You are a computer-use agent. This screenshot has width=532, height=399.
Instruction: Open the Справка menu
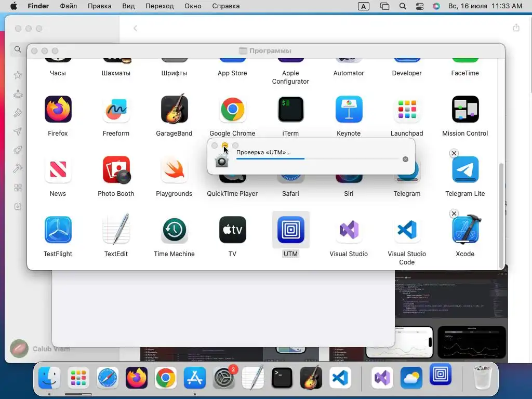[x=225, y=6]
